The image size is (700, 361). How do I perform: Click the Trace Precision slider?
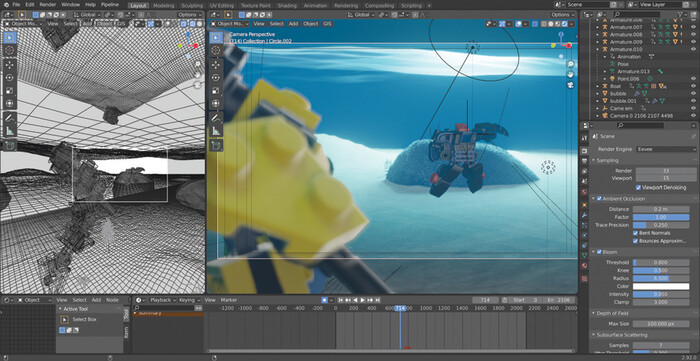[x=661, y=225]
